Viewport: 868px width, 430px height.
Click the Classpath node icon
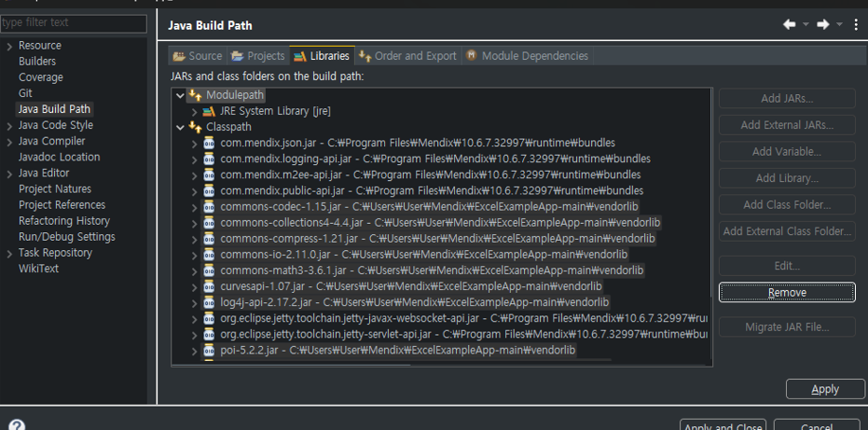pos(196,127)
